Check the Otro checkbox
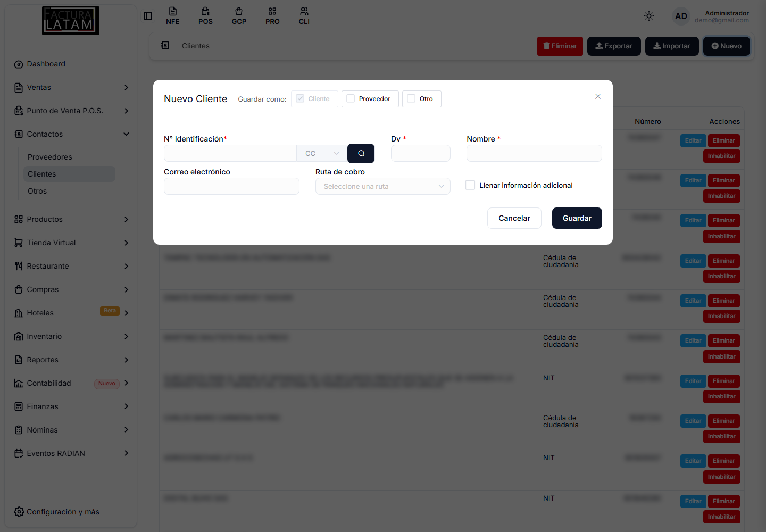 [x=411, y=98]
